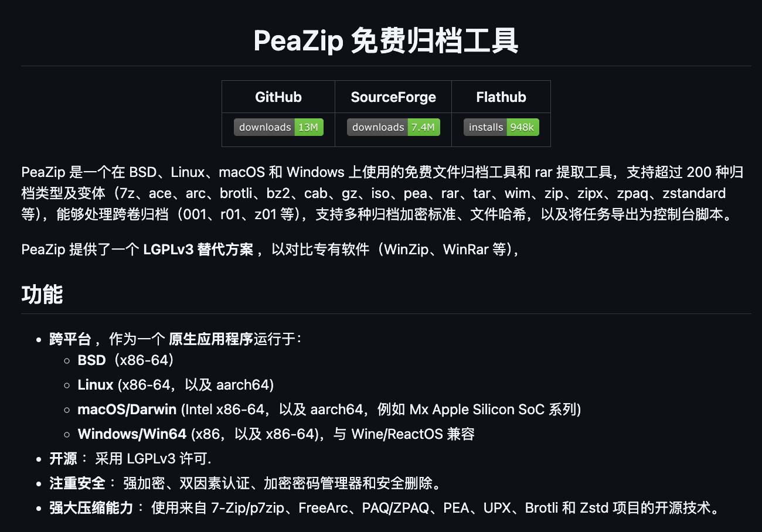Click the Flathub installs 948k badge
The width and height of the screenshot is (762, 532).
click(x=501, y=127)
